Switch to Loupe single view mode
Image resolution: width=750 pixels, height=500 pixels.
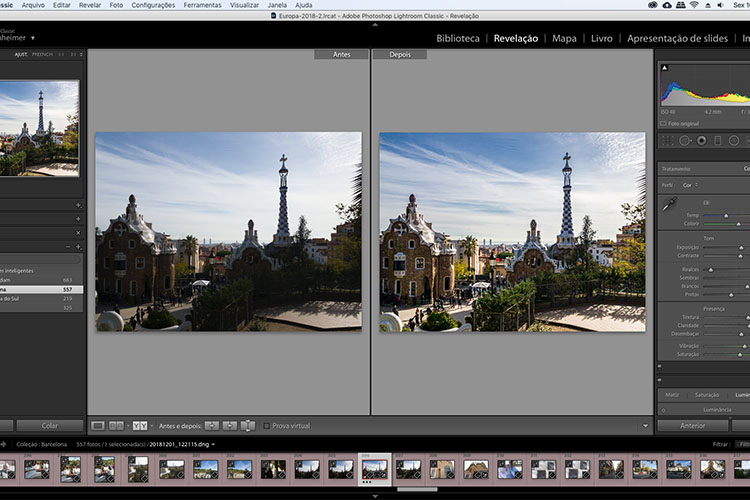click(98, 425)
